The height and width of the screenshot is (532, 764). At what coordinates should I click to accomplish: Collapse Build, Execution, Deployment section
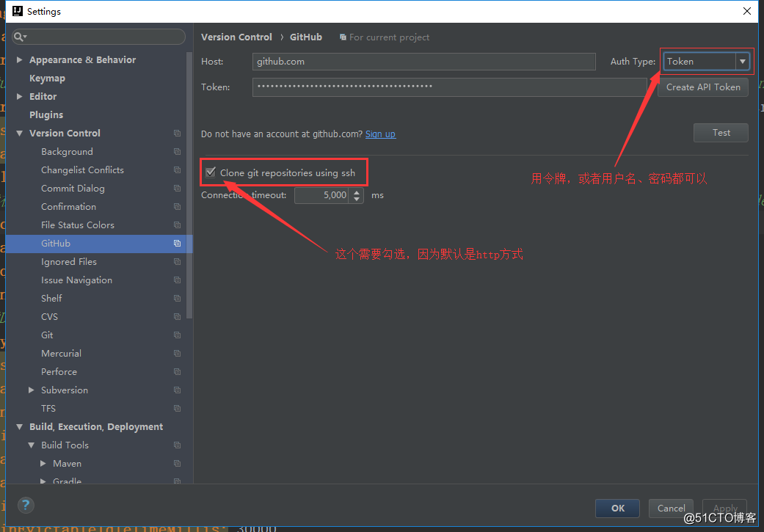click(20, 427)
